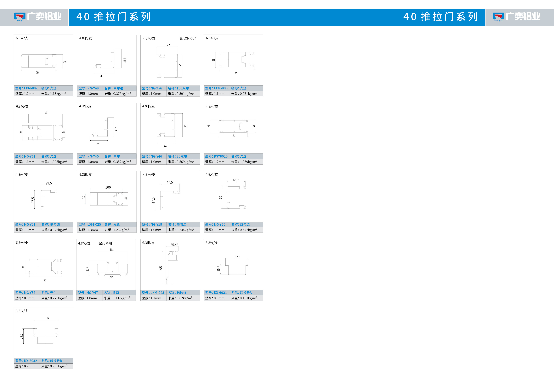Select the NG-Y48 profile drawing
Viewport: 554px width, 392px height.
click(x=110, y=63)
